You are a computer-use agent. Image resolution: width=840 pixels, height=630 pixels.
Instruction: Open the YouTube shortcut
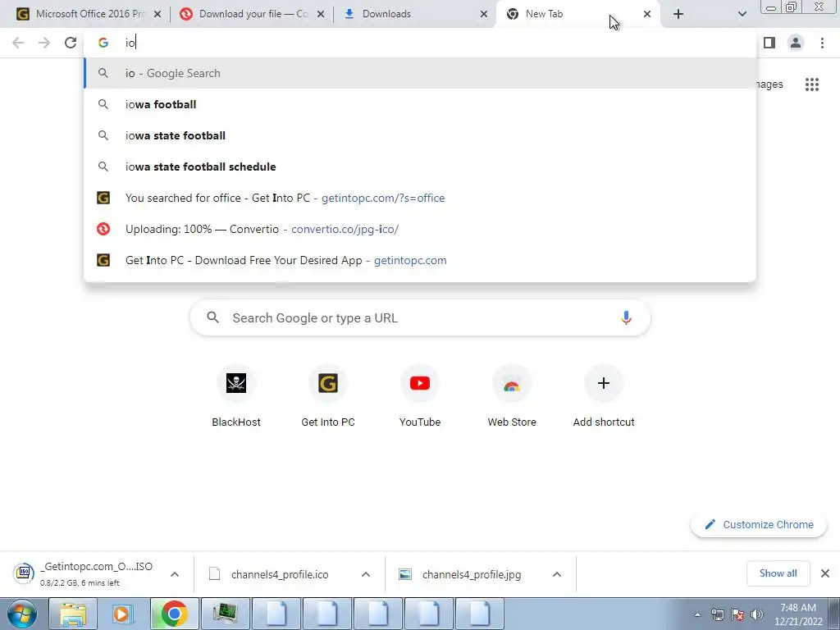420,396
